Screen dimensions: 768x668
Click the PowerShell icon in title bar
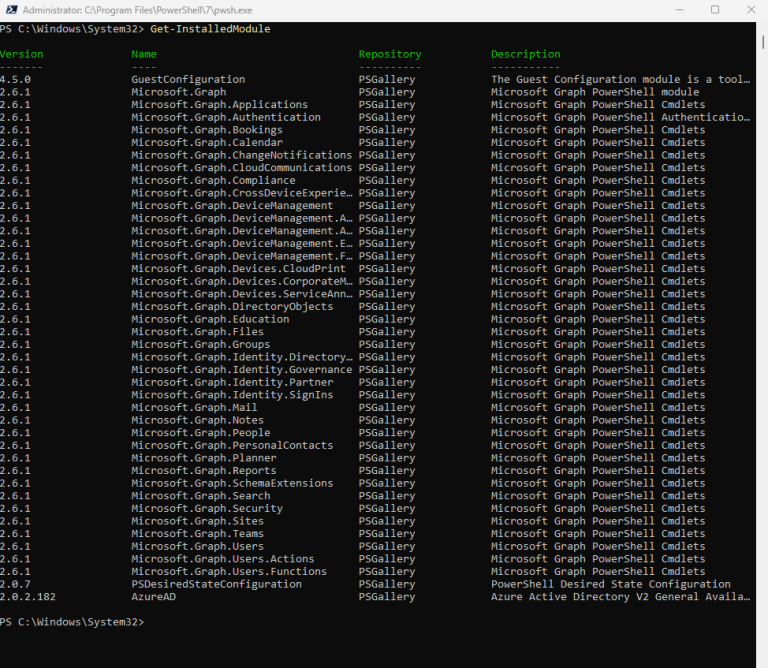(x=10, y=9)
